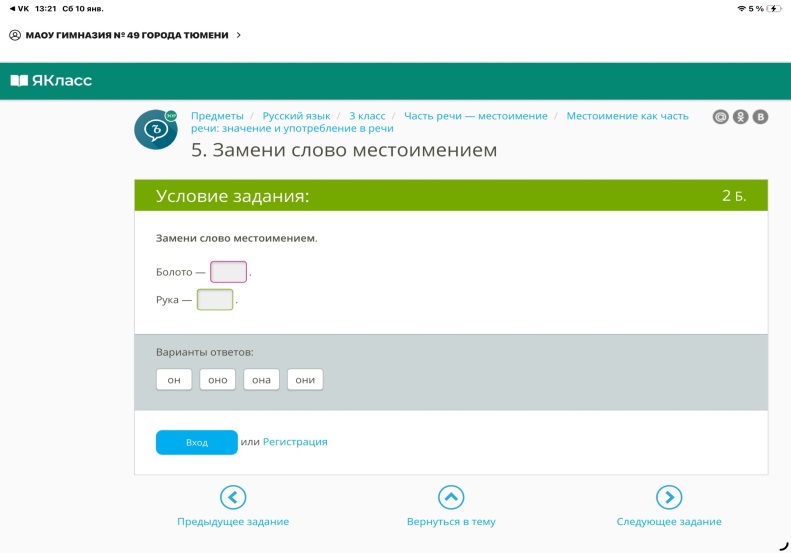Share via VKontakte icon
This screenshot has width=791, height=553.
point(760,117)
